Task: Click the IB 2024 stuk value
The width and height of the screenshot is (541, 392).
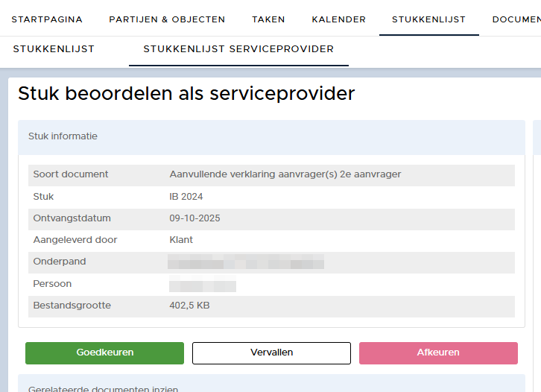Action: pos(186,197)
